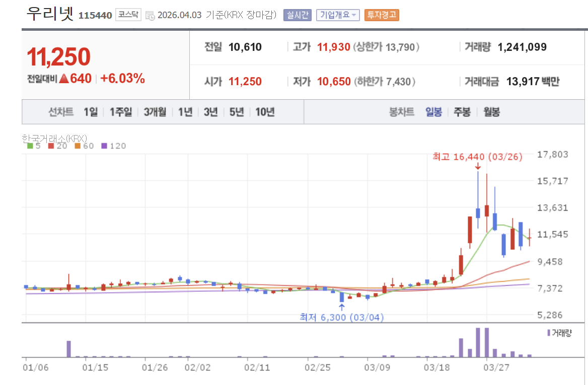
Task: Click the 봉차트 label
Action: (x=402, y=112)
